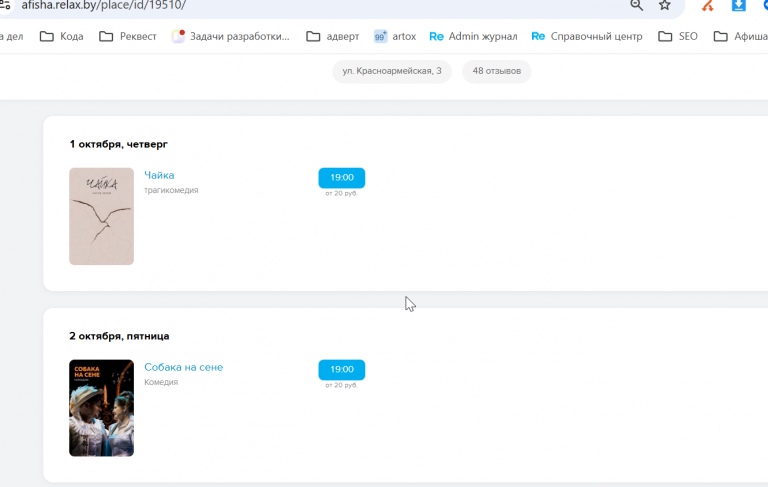
Task: Select the 19:00 showtime for Чайка
Action: (341, 178)
